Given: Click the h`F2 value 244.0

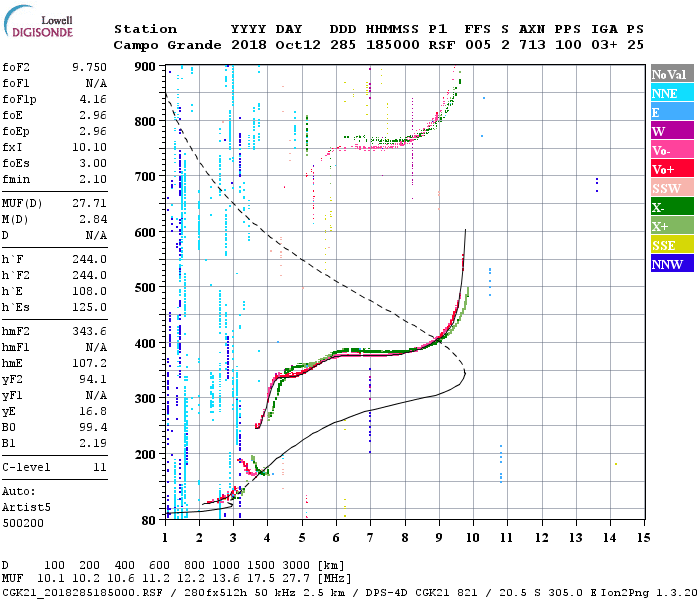Looking at the screenshot, I should (x=89, y=275).
